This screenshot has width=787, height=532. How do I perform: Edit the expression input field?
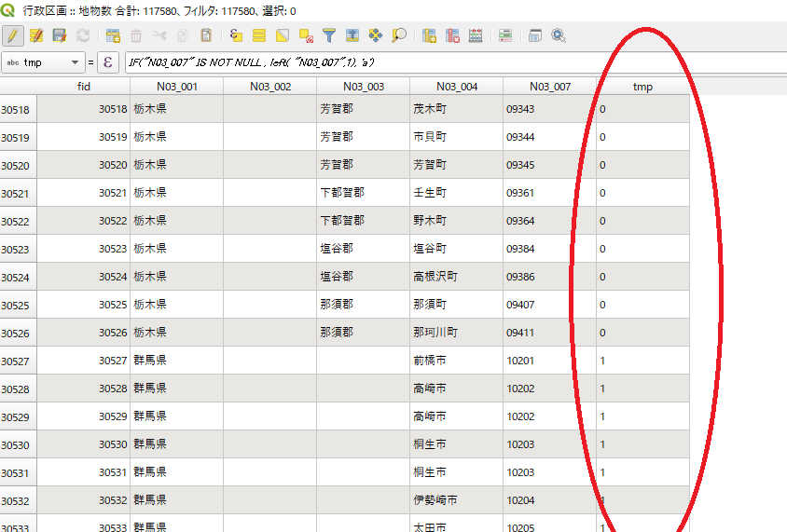pos(456,62)
